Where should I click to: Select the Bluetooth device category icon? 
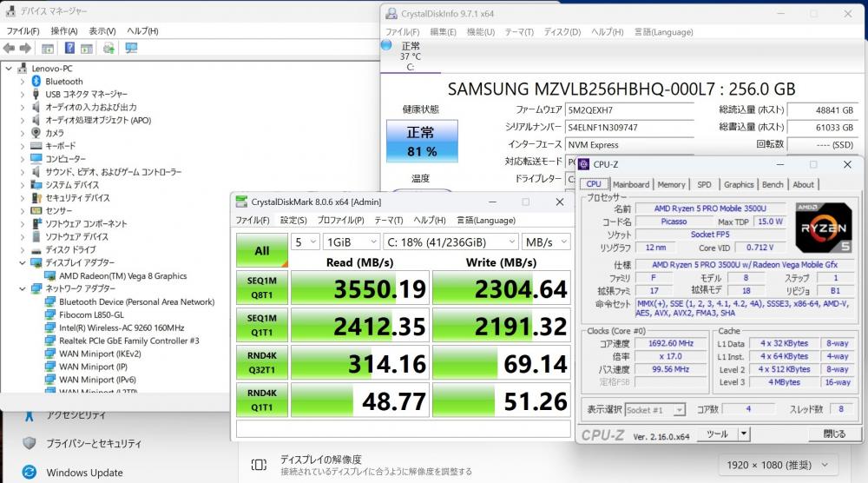[x=36, y=82]
